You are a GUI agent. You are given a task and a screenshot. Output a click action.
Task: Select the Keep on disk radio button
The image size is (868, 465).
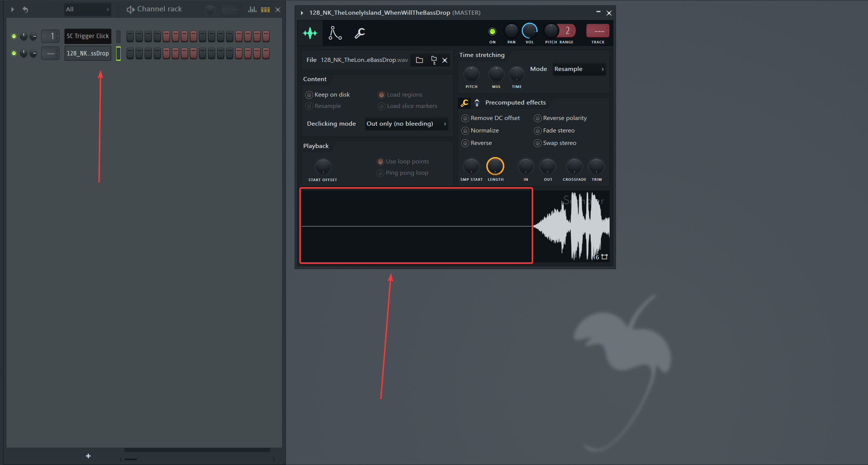(309, 94)
